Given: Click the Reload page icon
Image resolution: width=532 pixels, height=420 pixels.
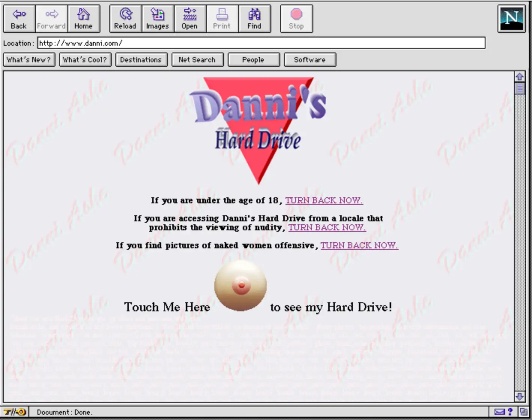Looking at the screenshot, I should [x=125, y=18].
